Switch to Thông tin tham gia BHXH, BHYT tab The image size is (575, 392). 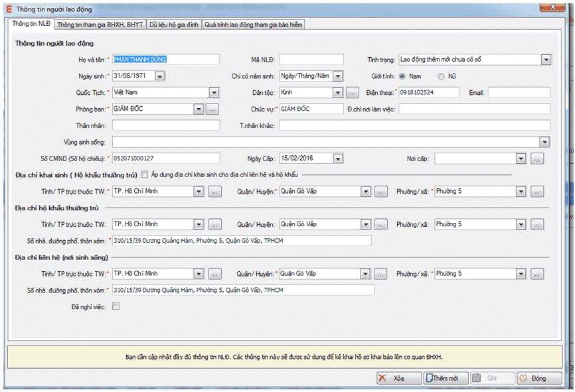coord(100,25)
